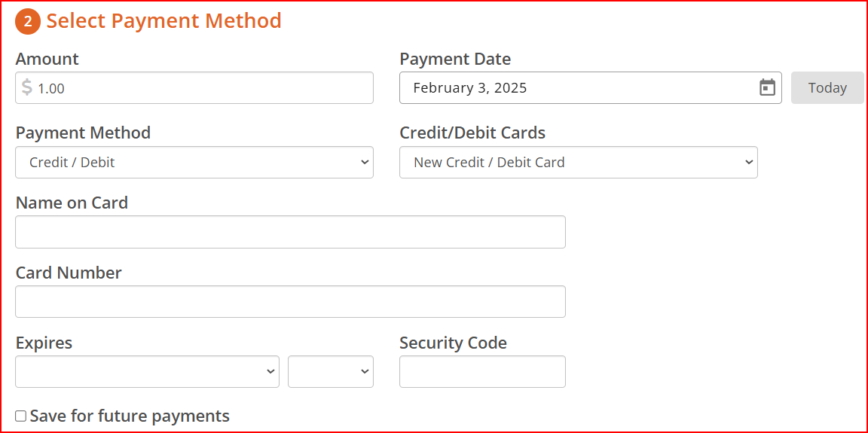The height and width of the screenshot is (433, 868).
Task: Click the Save for future payments label
Action: point(130,416)
